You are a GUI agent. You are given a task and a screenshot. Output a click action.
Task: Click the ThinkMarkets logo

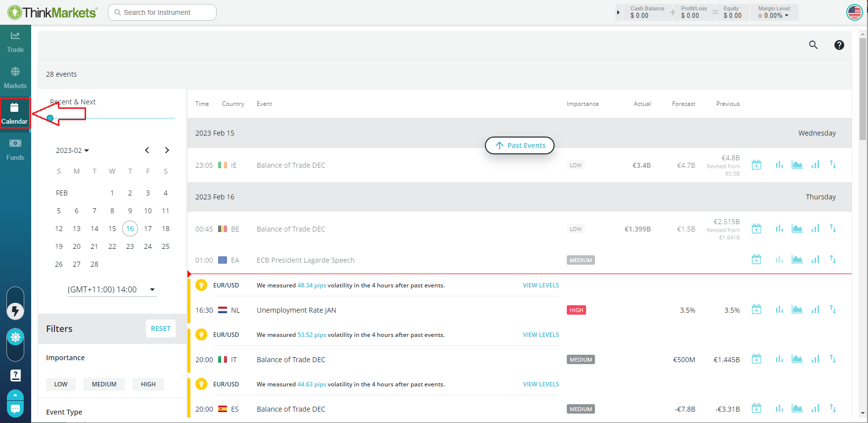point(52,12)
